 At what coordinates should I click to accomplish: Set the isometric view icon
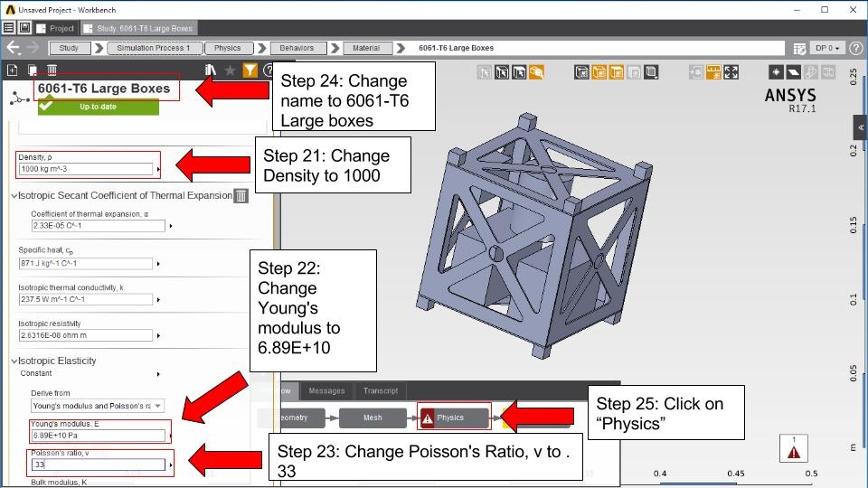(x=776, y=72)
